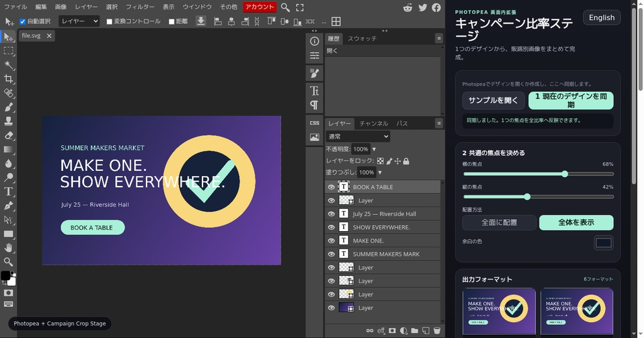Expand the 不透明度 opacity arrow
The height and width of the screenshot is (338, 644).
(x=374, y=150)
